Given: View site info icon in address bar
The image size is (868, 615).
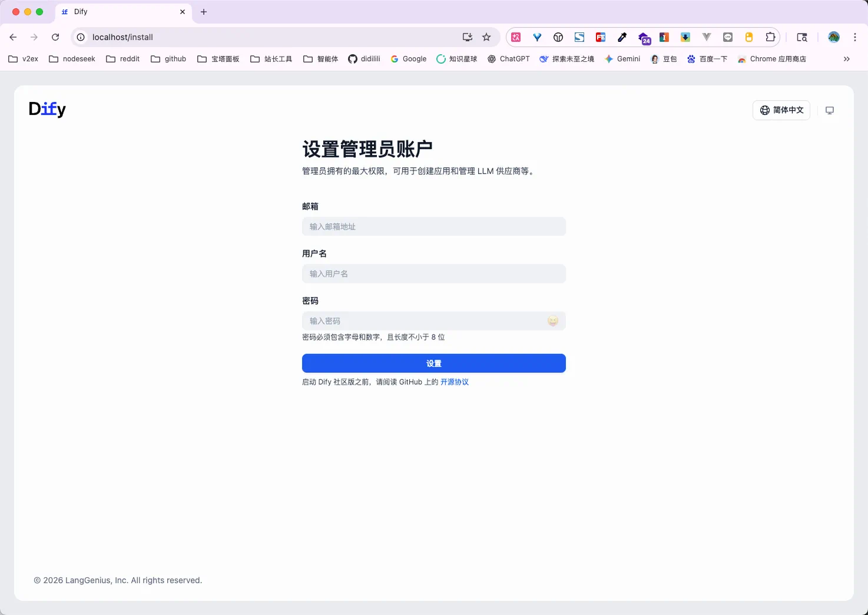Looking at the screenshot, I should pos(81,37).
